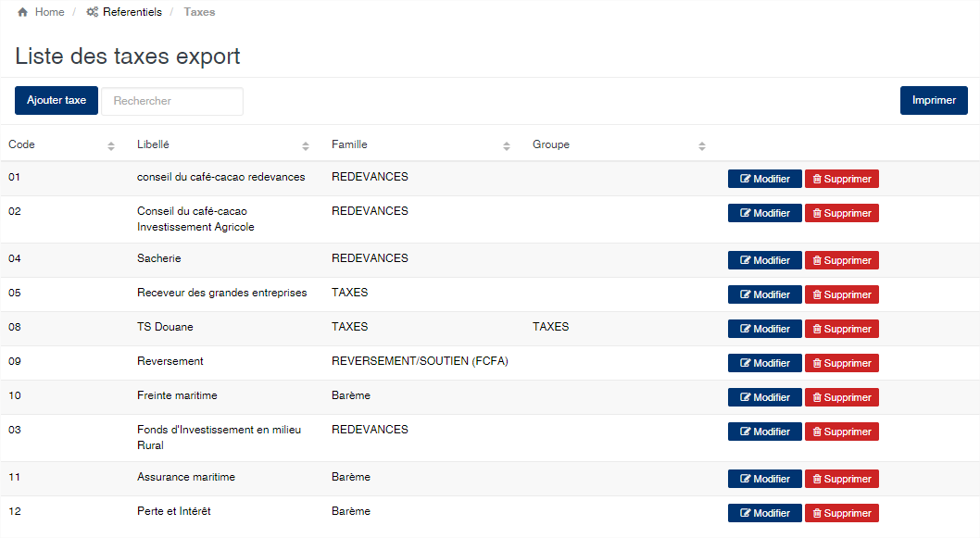Sort by Libellé column sort arrows
The width and height of the screenshot is (980, 538).
tap(305, 145)
